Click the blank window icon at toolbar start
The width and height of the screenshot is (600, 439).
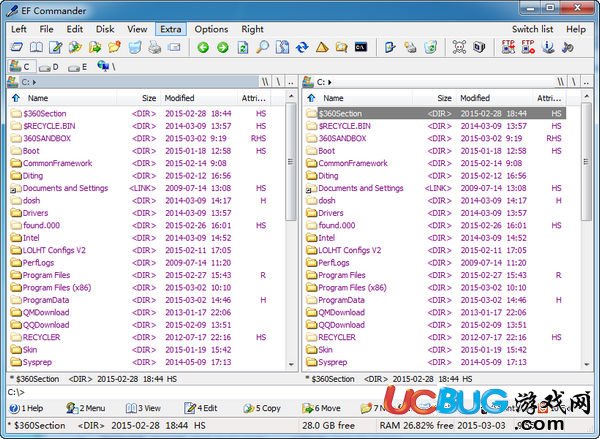(x=17, y=47)
